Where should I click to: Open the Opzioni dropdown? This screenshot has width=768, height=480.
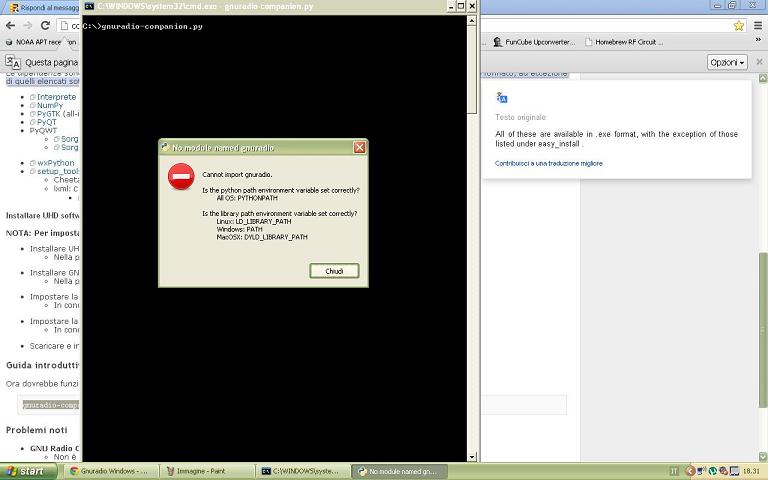[727, 62]
